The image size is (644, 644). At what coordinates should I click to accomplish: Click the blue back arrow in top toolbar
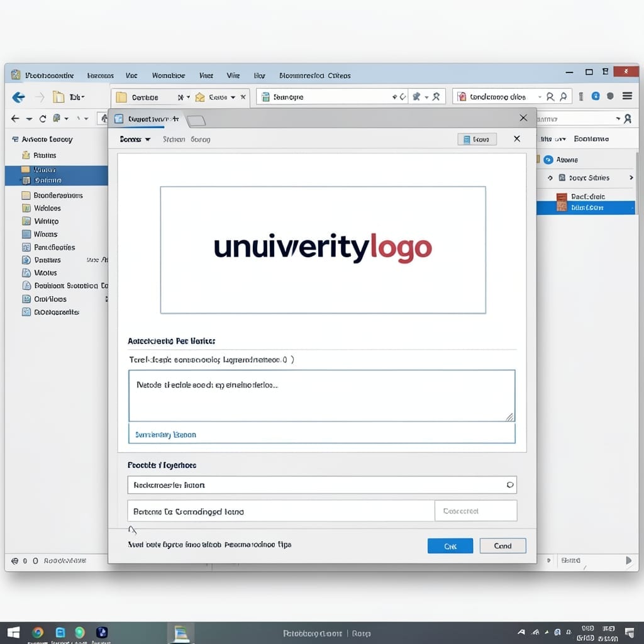click(x=18, y=97)
